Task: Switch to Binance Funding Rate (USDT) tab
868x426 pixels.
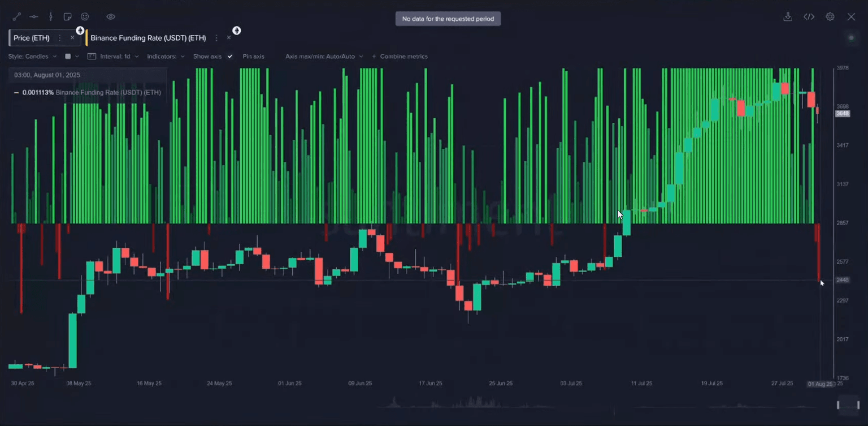Action: (148, 38)
